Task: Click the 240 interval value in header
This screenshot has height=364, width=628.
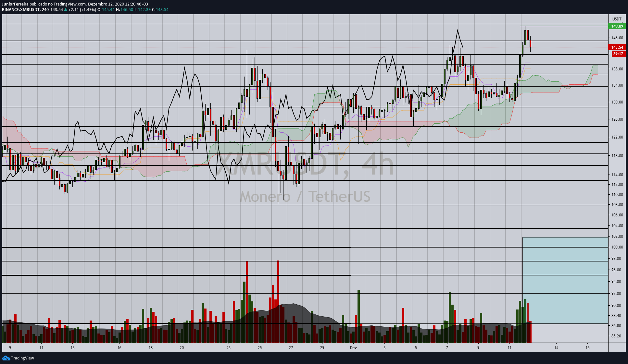Action: tap(45, 10)
